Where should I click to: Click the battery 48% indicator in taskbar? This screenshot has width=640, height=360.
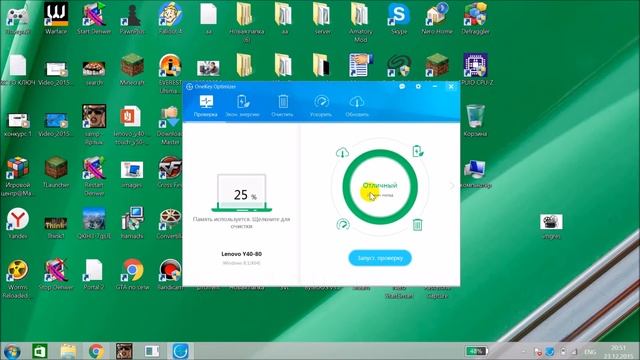click(476, 351)
